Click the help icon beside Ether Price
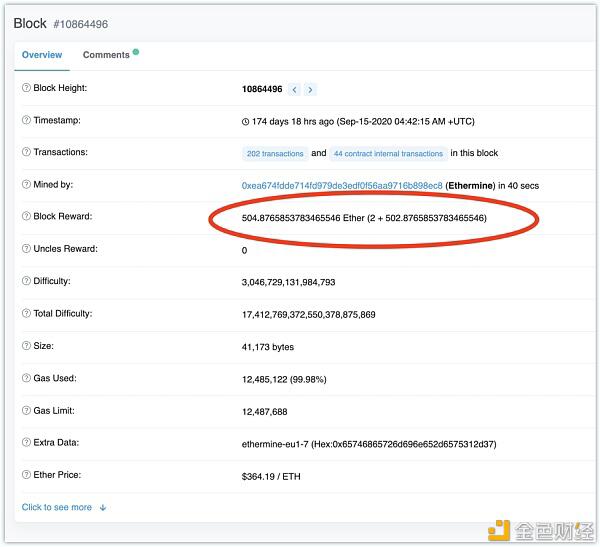The height and width of the screenshot is (547, 600). pos(26,475)
